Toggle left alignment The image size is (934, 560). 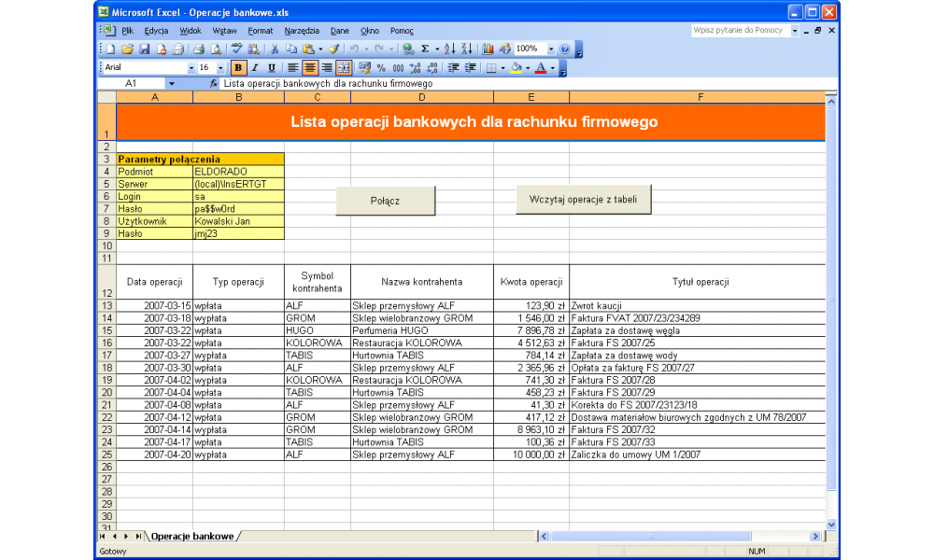click(292, 68)
